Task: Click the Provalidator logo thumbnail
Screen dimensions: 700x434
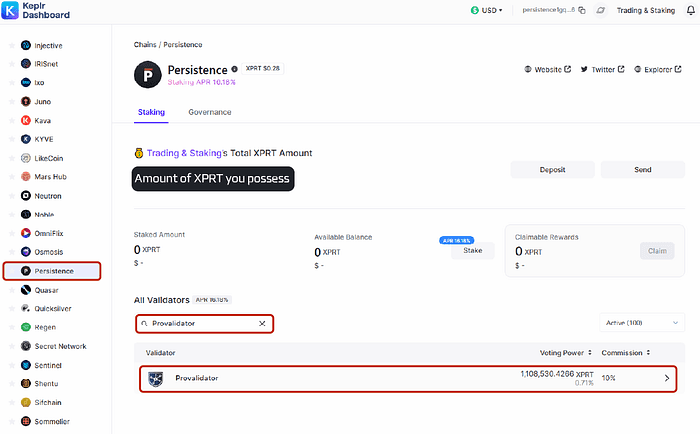Action: (155, 379)
